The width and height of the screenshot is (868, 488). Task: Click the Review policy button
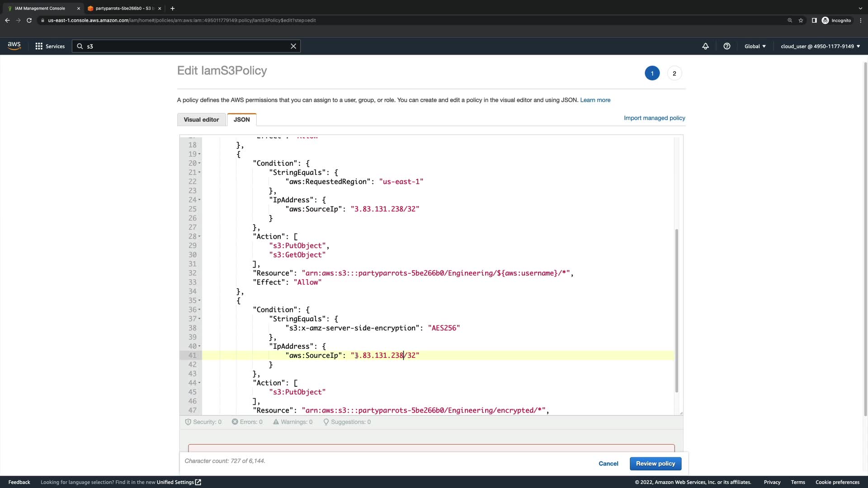(x=655, y=464)
